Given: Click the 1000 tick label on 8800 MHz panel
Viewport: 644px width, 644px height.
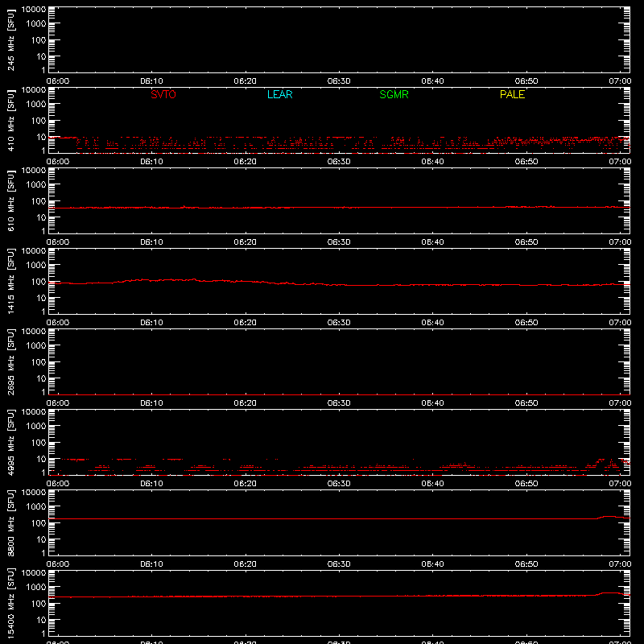Looking at the screenshot, I should (36, 507).
